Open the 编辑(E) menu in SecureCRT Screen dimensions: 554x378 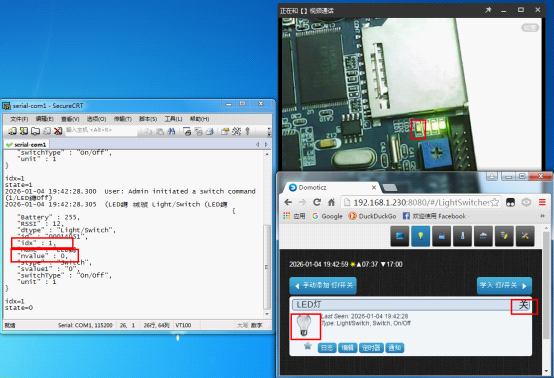pyautogui.click(x=45, y=119)
